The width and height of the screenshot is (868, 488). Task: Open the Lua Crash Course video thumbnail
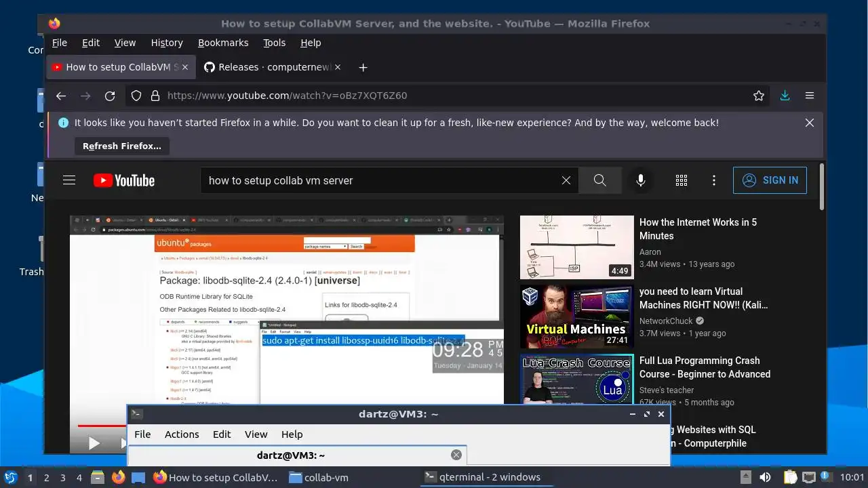click(x=576, y=380)
